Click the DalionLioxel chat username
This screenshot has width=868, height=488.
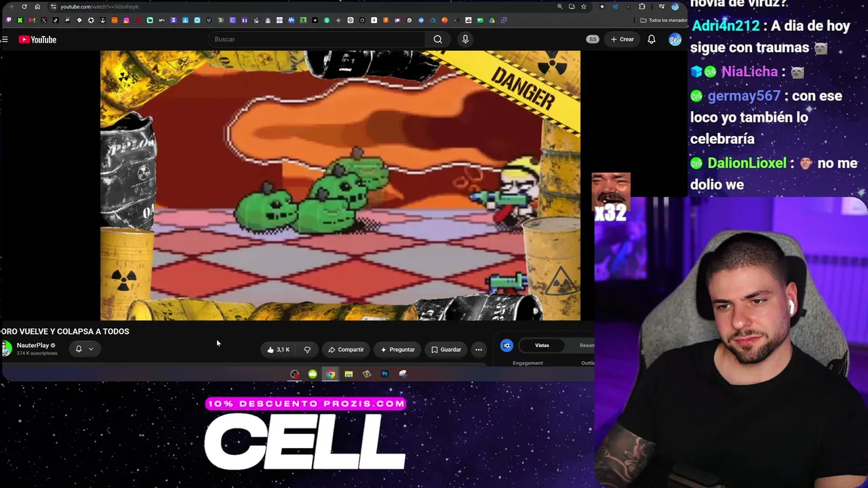[747, 163]
